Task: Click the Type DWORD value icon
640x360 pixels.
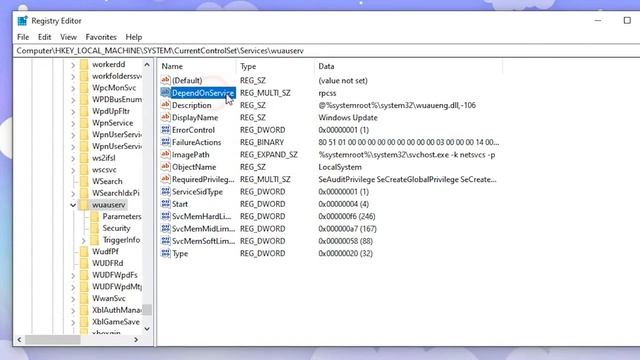Action: pyautogui.click(x=165, y=253)
